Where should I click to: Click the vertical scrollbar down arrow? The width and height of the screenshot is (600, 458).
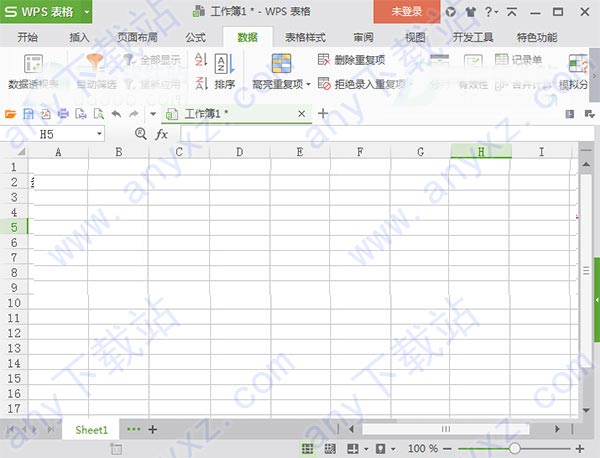coord(586,410)
